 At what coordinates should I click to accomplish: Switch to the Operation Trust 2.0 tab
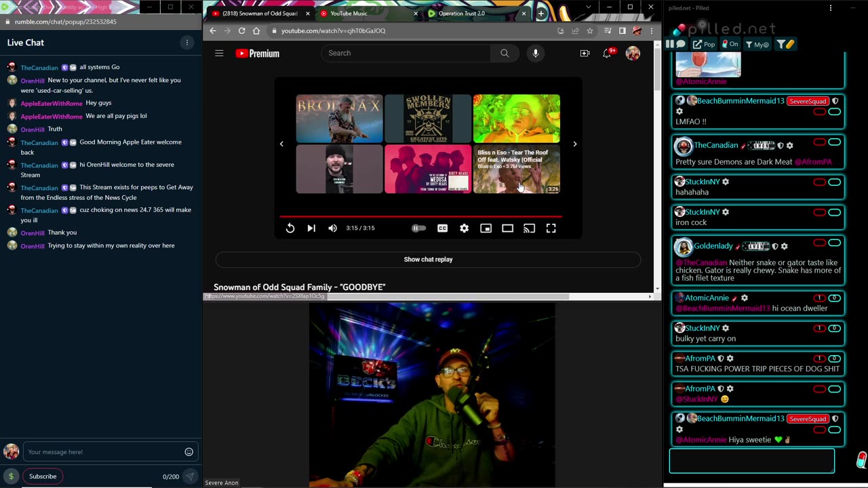tap(476, 14)
